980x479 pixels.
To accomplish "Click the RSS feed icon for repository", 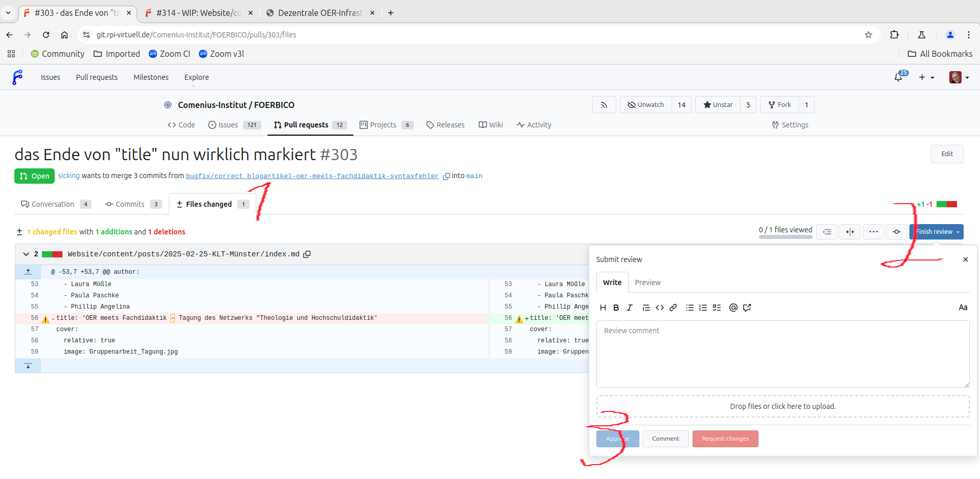I will point(604,105).
